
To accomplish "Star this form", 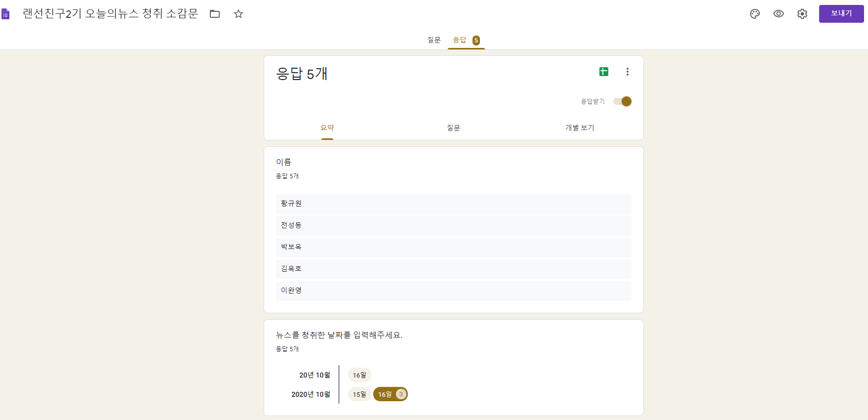I will [238, 14].
